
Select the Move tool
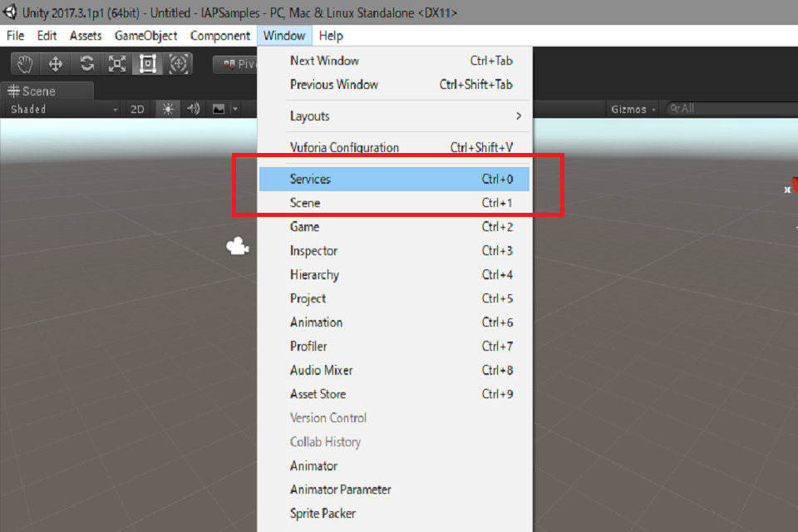(54, 63)
